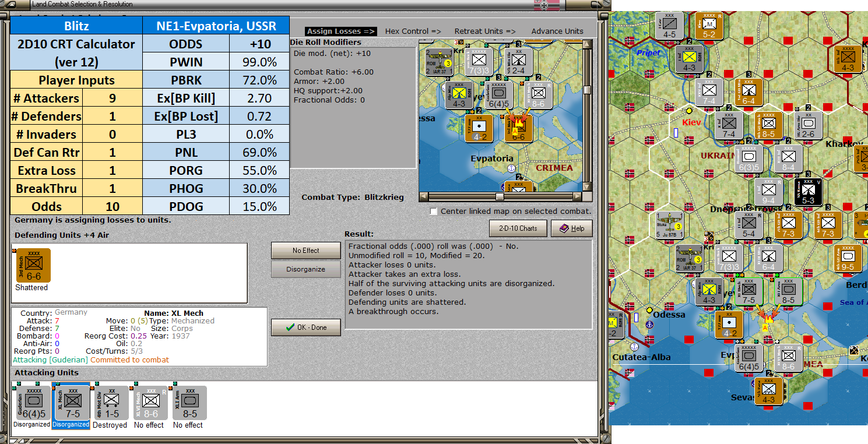
Task: Click the black SS 5-3 unit
Action: [808, 191]
